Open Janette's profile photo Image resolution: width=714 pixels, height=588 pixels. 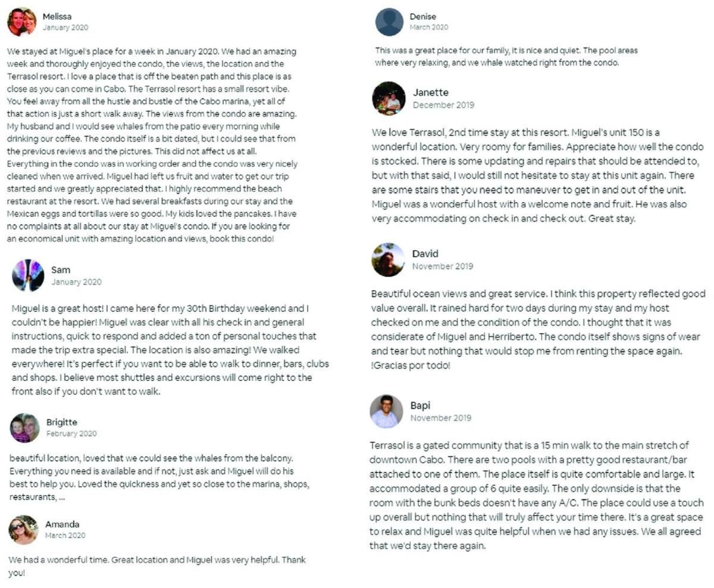pyautogui.click(x=389, y=98)
